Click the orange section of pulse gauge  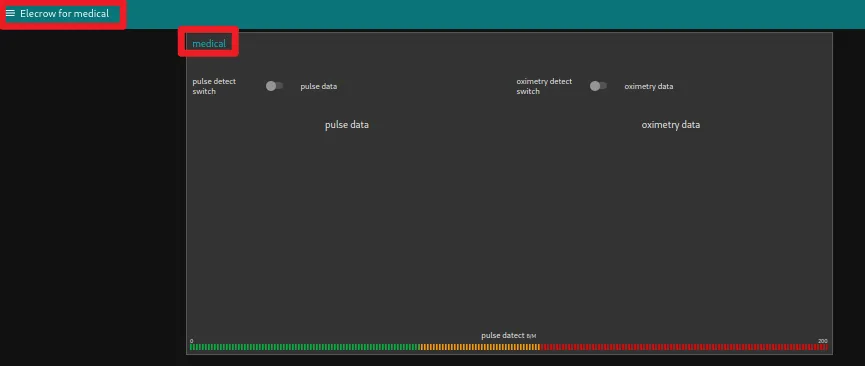pyautogui.click(x=480, y=347)
